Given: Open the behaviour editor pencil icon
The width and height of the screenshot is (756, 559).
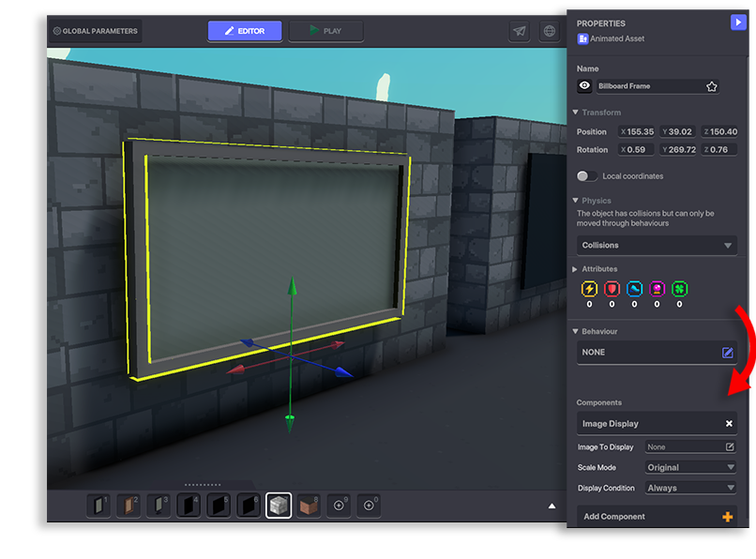Looking at the screenshot, I should (x=727, y=353).
